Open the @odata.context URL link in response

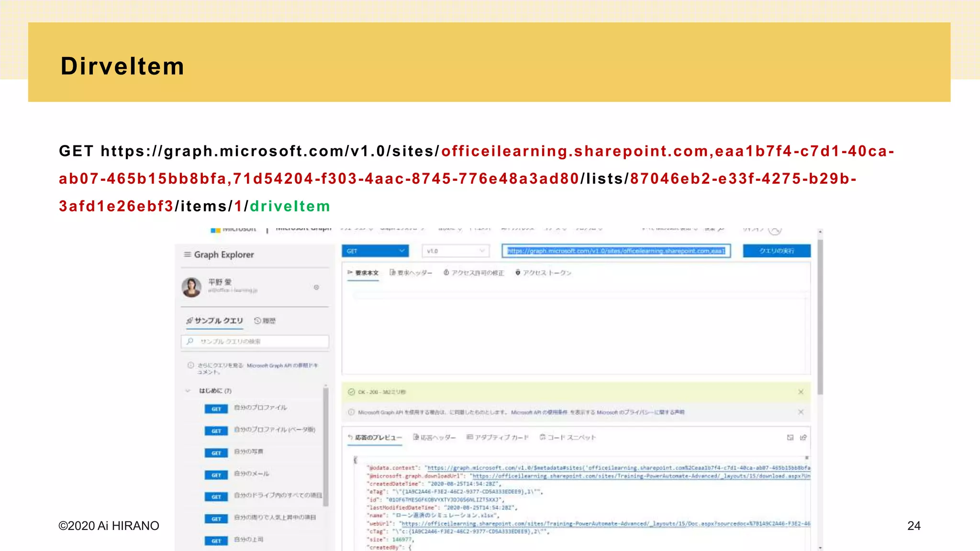click(618, 468)
